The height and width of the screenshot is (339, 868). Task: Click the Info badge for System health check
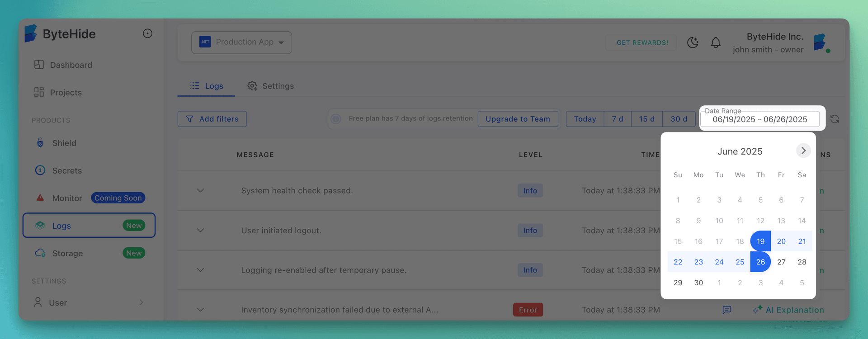(530, 191)
